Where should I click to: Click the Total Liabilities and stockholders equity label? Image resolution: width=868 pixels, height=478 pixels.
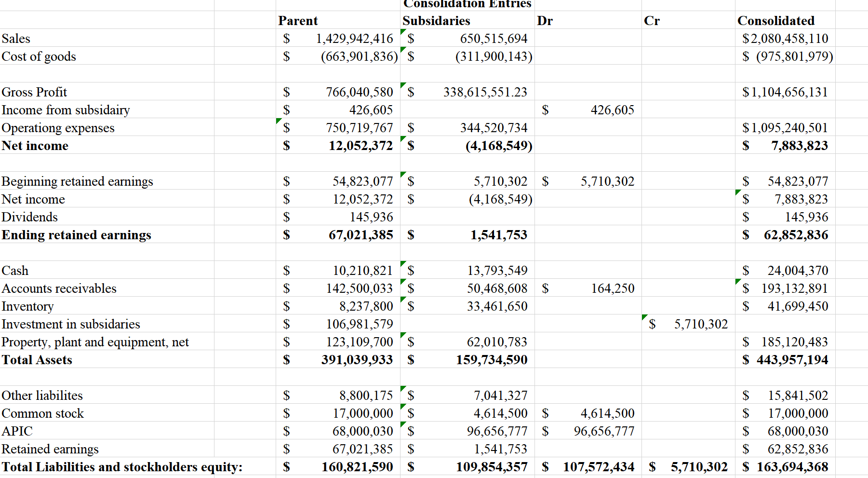(121, 467)
